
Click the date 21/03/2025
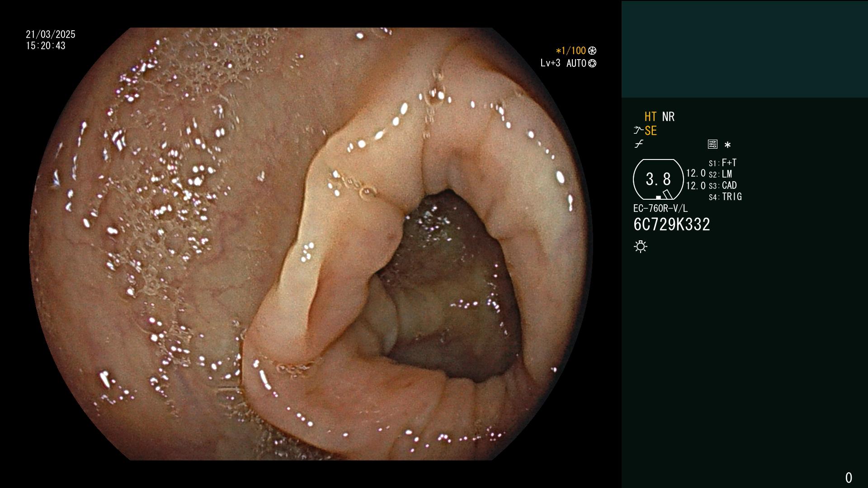(x=51, y=34)
